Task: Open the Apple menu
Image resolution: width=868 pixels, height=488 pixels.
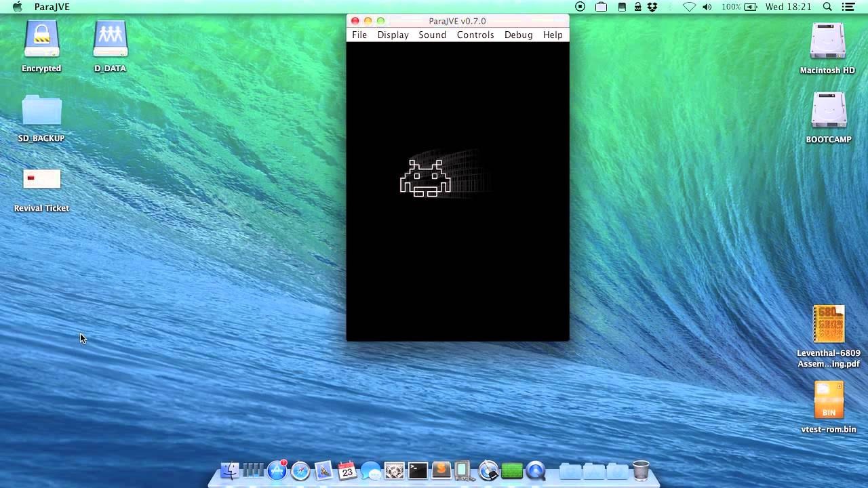Action: tap(18, 7)
